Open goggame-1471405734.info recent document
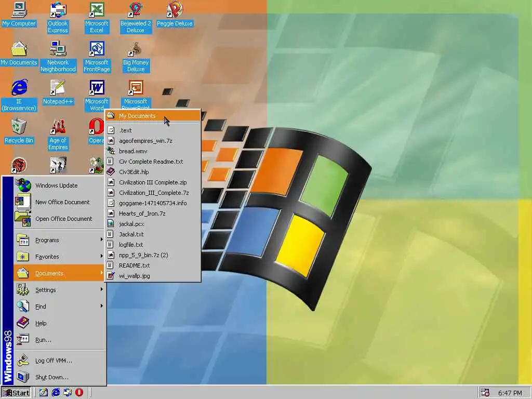532x399 pixels. 153,203
